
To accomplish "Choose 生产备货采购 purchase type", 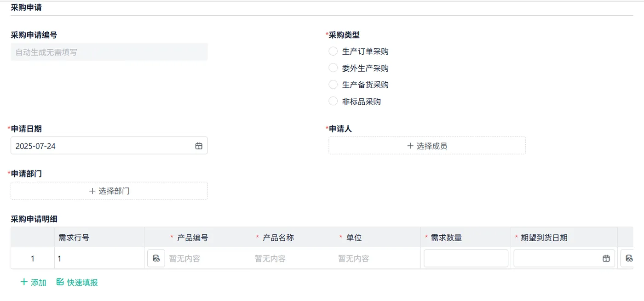I will 333,85.
